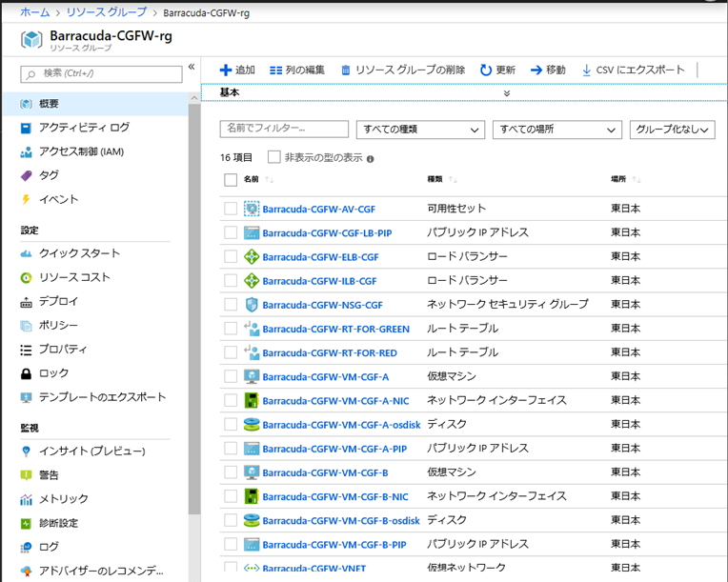The height and width of the screenshot is (582, 728).
Task: Click the disk icon of Barracuda-CGFW-VM-CGF-A-osdisk
Action: [x=252, y=425]
